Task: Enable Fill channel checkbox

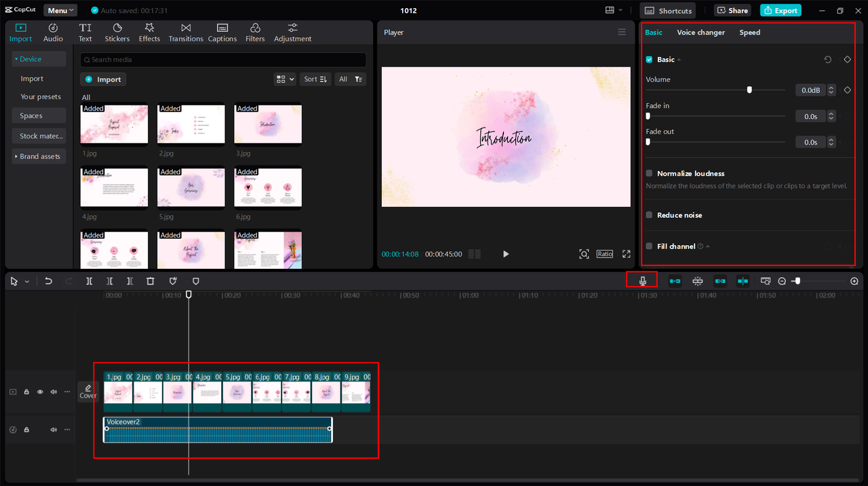Action: click(649, 246)
